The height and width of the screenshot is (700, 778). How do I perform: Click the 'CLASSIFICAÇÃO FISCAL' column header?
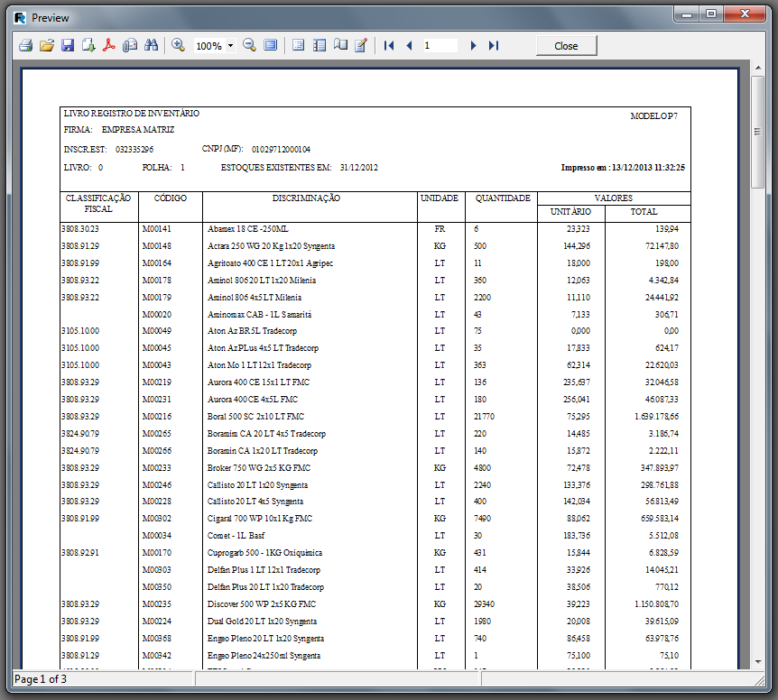click(98, 203)
